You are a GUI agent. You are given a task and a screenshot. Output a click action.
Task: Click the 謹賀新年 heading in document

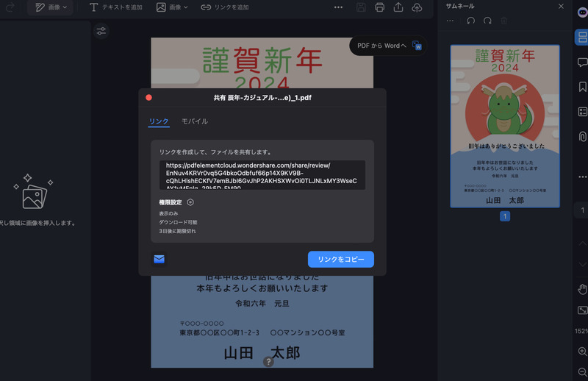[x=262, y=60]
